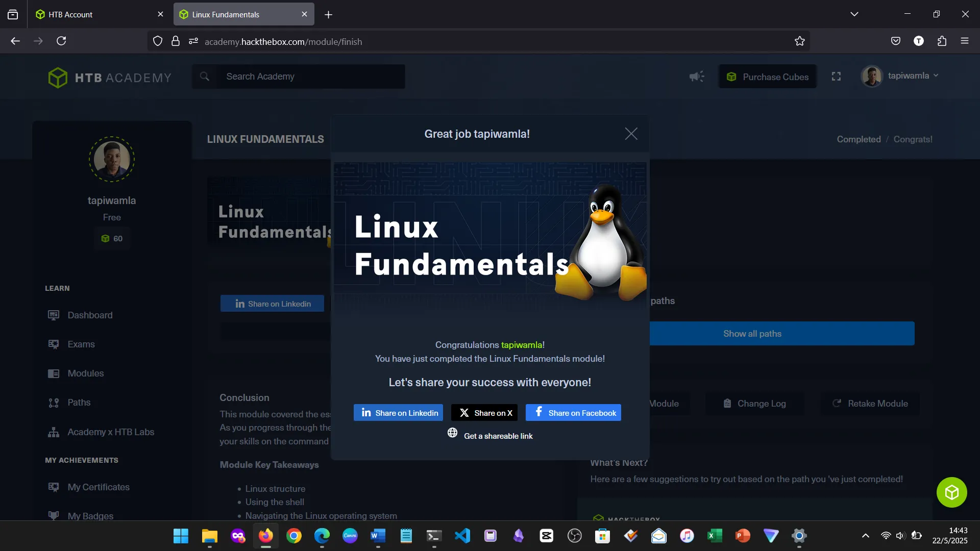Open the Firefox extensions puzzle icon
The image size is (980, 551).
tap(942, 41)
